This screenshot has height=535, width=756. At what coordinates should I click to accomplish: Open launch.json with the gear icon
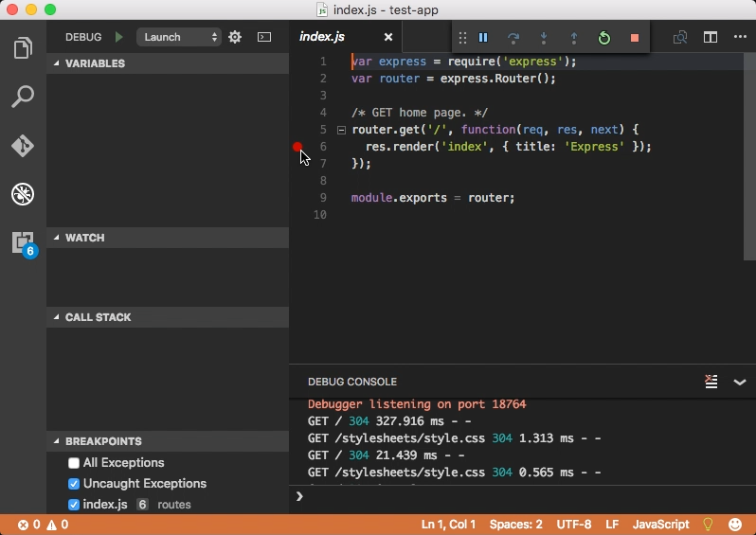tap(235, 37)
